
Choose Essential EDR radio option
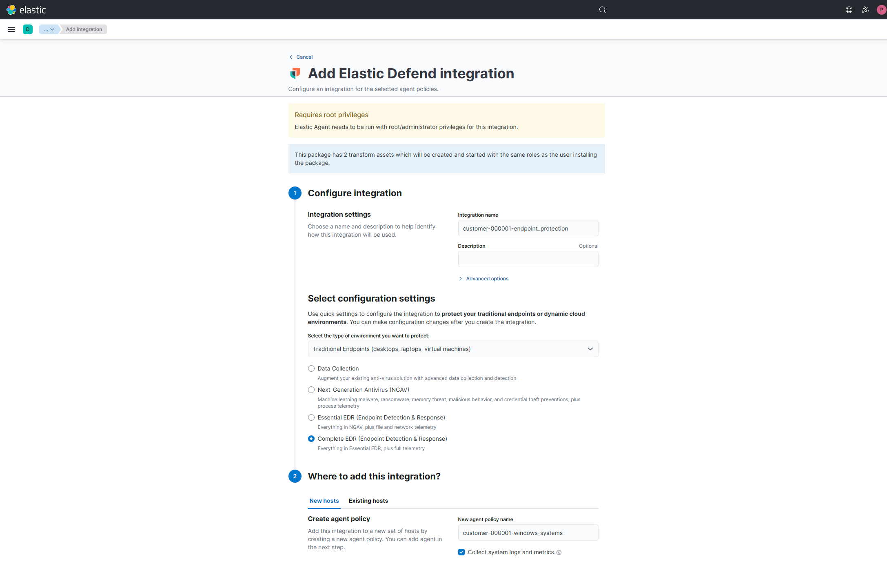click(x=311, y=417)
